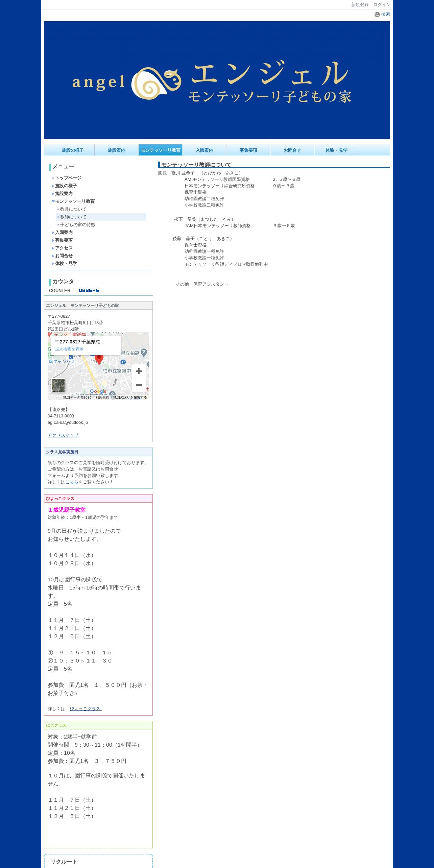Expand 募集要項 arrow in side menu
434x868 pixels.
point(53,240)
